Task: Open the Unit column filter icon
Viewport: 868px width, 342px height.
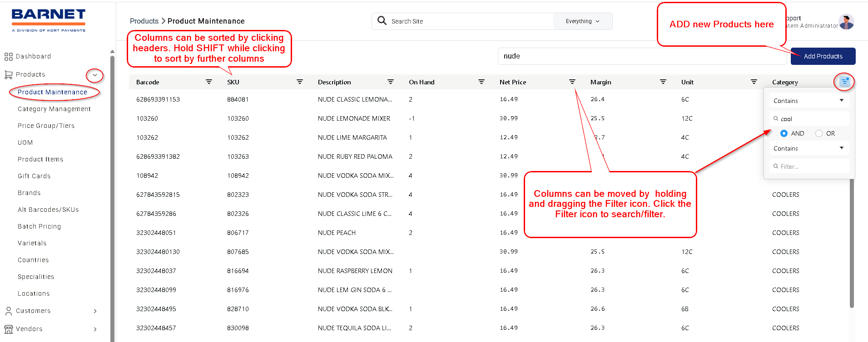Action: 754,82
